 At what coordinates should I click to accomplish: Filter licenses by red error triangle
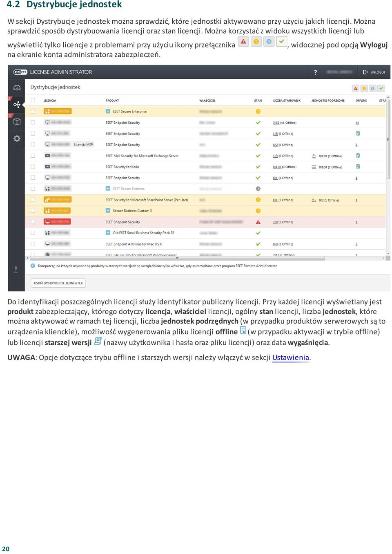coord(356,88)
